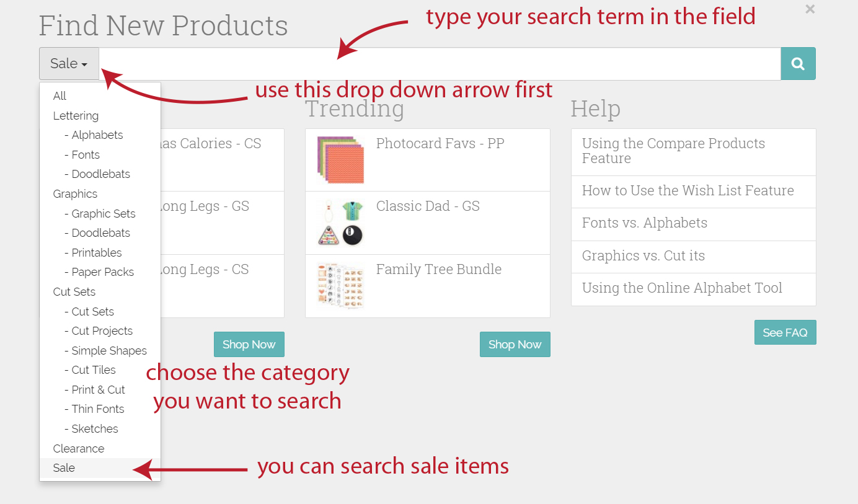Select Paper Packs in the list
This screenshot has width=858, height=504.
coord(102,272)
